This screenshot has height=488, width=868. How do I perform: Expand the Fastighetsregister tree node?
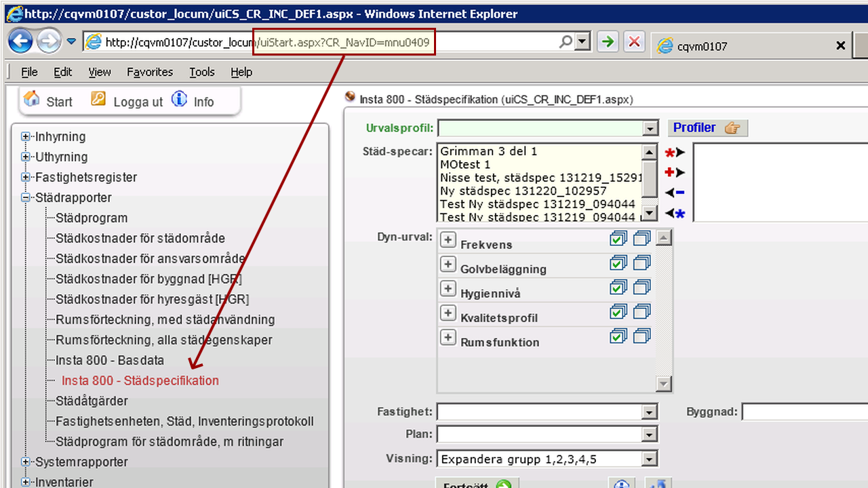26,178
